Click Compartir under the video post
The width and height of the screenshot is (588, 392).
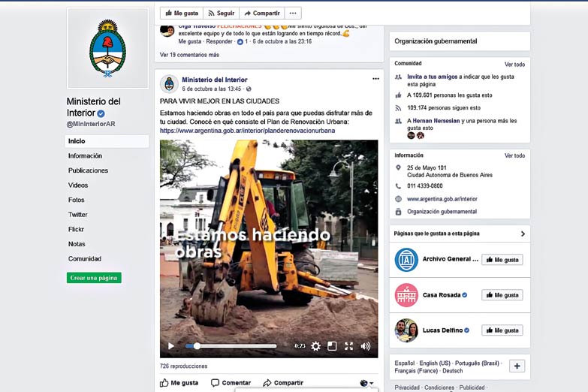[x=283, y=383]
